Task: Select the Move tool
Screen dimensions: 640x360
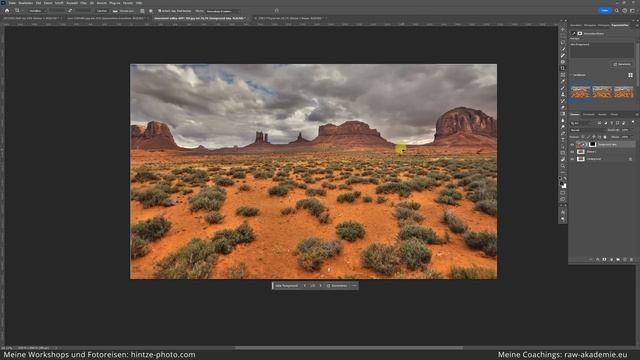Action: (563, 29)
